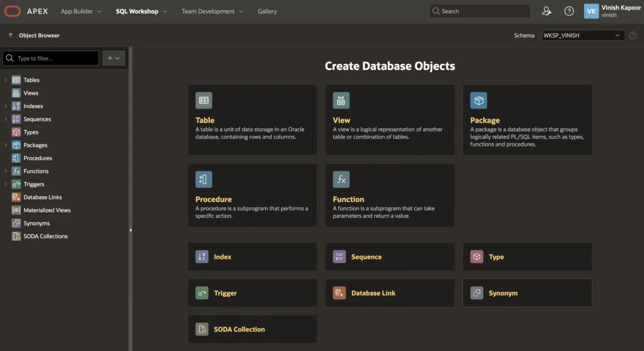Open the Vinish Kapoor account menu
Screen dimensions: 644x351
[612, 11]
